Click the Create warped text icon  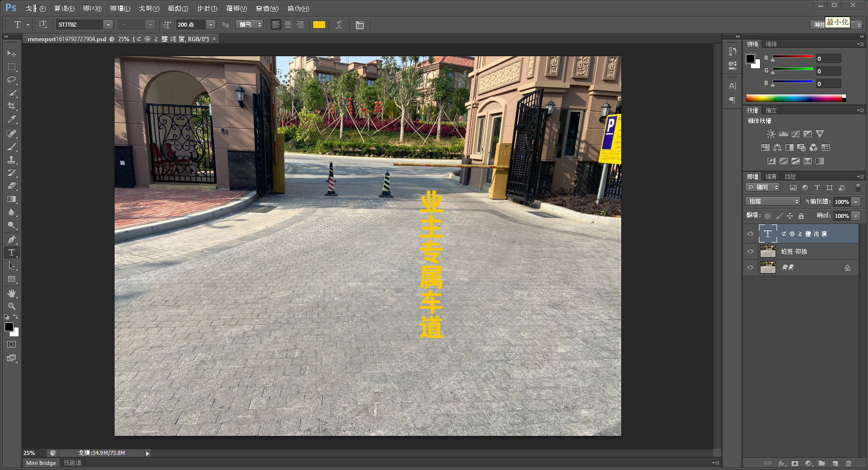pyautogui.click(x=339, y=25)
